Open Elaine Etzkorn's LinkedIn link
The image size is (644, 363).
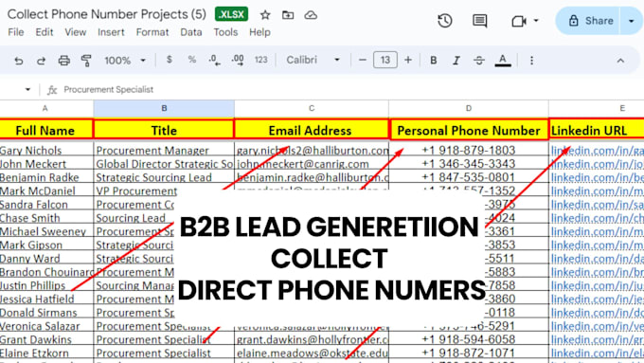tap(598, 354)
